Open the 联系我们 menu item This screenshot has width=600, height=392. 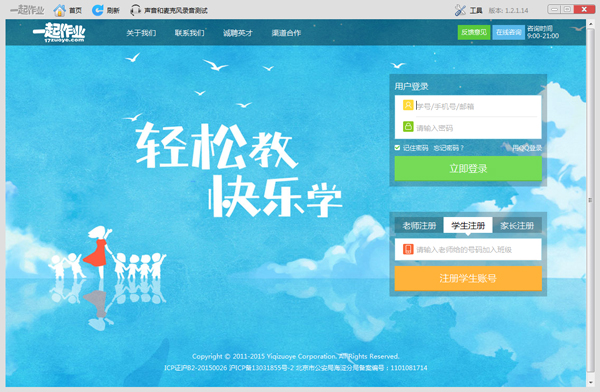pyautogui.click(x=189, y=33)
